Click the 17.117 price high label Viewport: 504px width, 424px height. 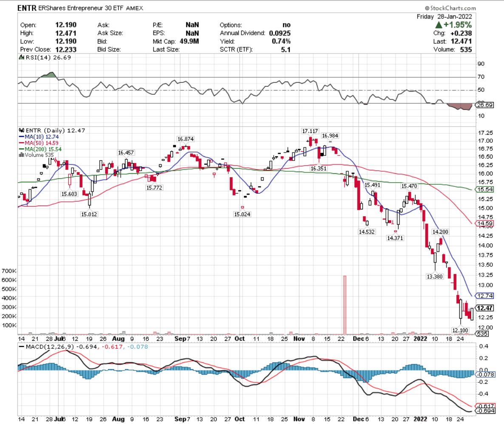pyautogui.click(x=310, y=131)
